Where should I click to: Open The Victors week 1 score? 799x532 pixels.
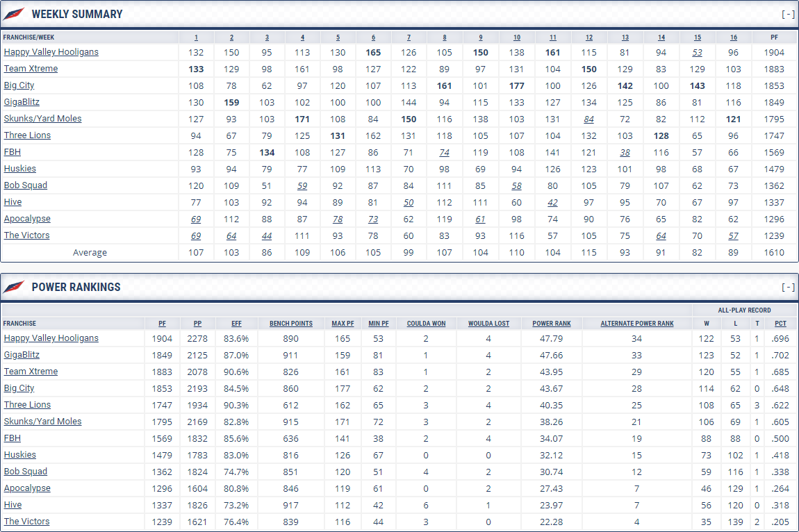click(x=196, y=235)
